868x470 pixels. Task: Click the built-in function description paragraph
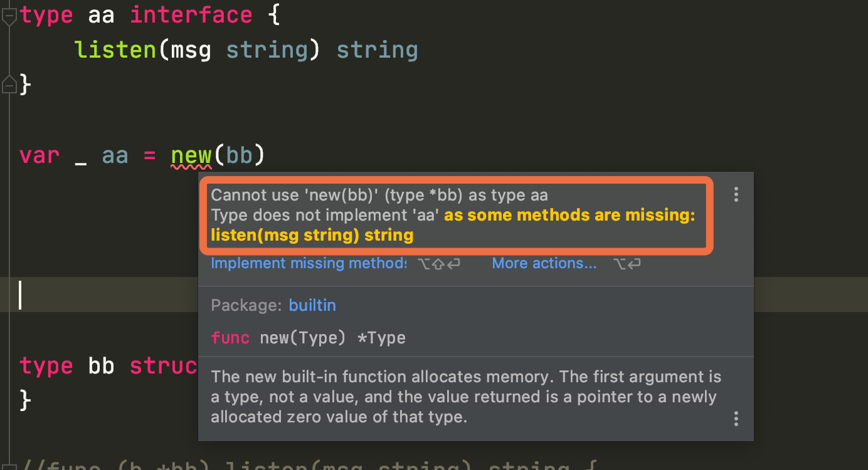(465, 397)
